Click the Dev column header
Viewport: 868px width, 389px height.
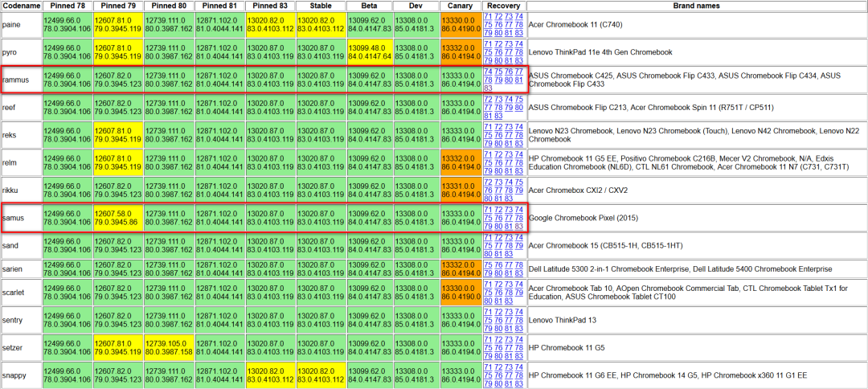click(x=416, y=6)
